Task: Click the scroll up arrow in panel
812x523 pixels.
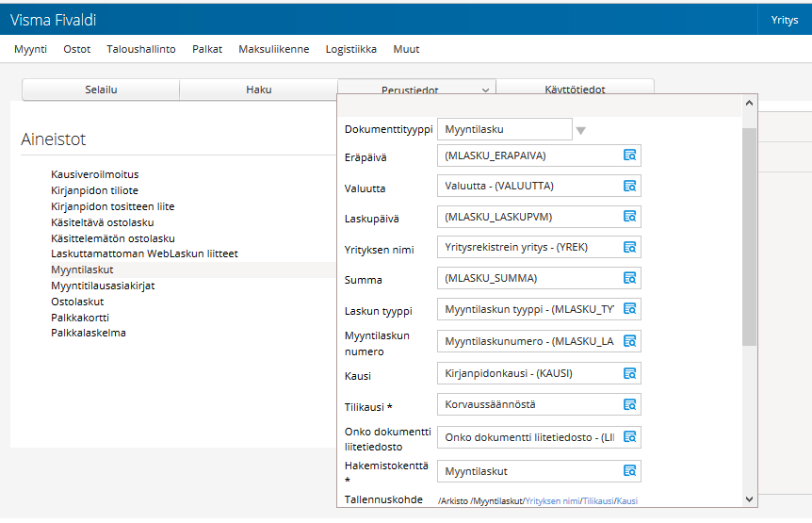Action: [x=749, y=103]
